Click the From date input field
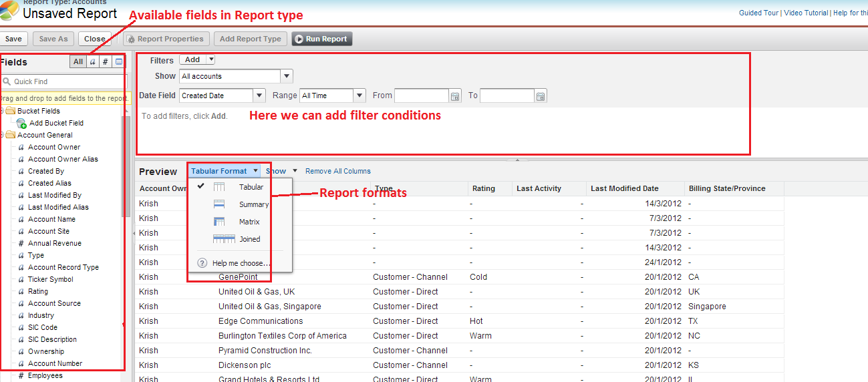 click(x=422, y=95)
